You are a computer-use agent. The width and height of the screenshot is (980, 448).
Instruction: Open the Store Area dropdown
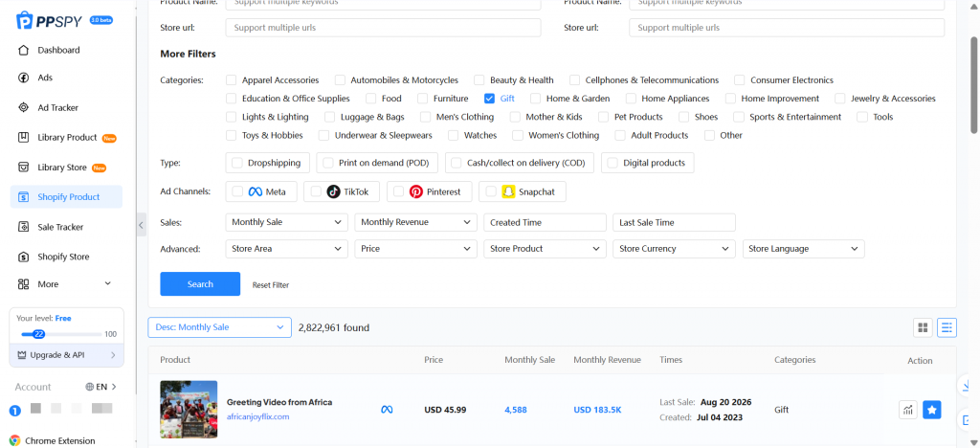[286, 249]
